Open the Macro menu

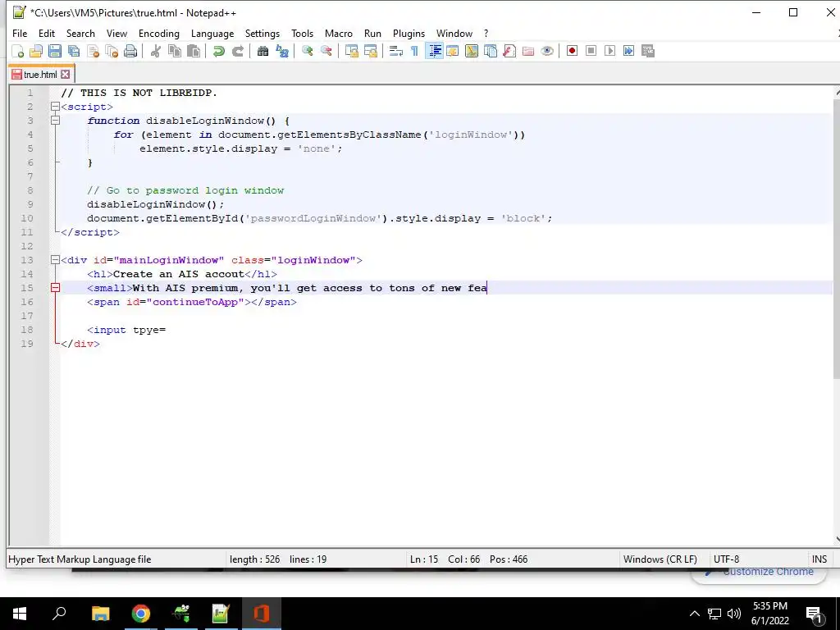tap(339, 33)
